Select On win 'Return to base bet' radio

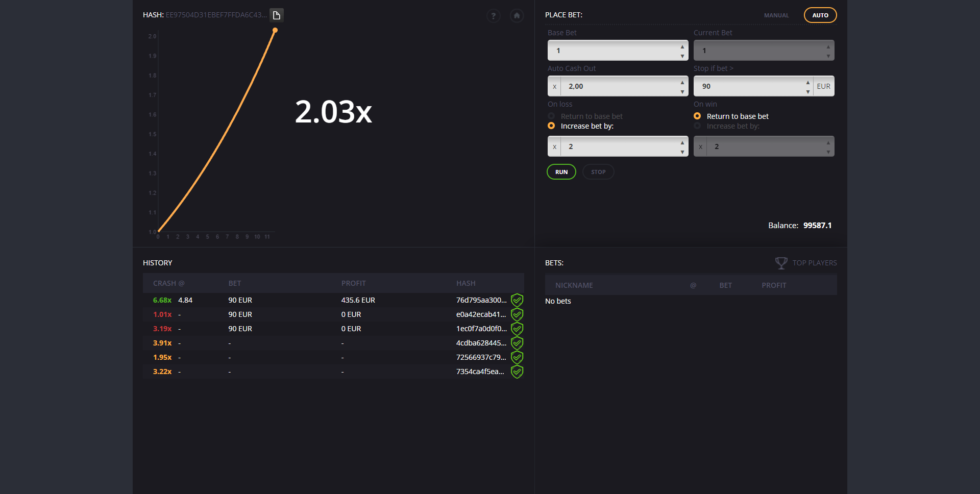697,116
